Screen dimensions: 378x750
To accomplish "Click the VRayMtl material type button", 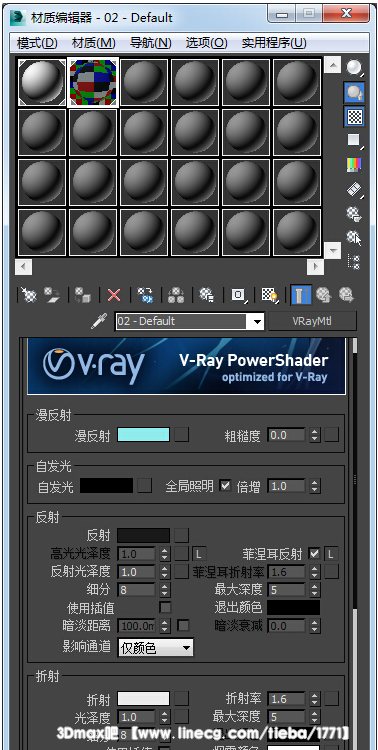I will (312, 321).
